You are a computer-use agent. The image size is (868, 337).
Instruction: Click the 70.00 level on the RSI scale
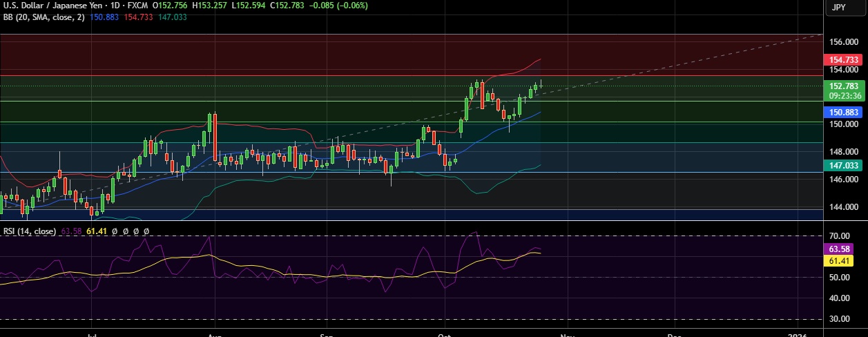[x=839, y=236]
